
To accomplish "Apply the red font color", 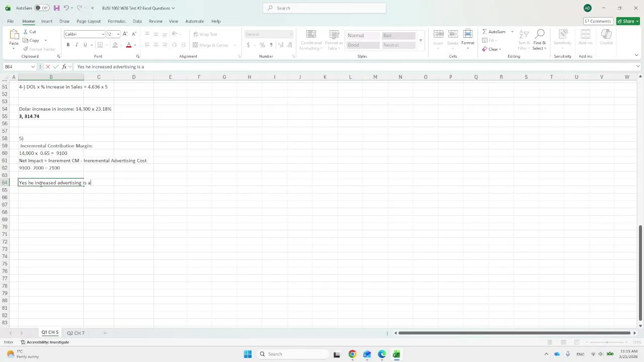I will [128, 45].
